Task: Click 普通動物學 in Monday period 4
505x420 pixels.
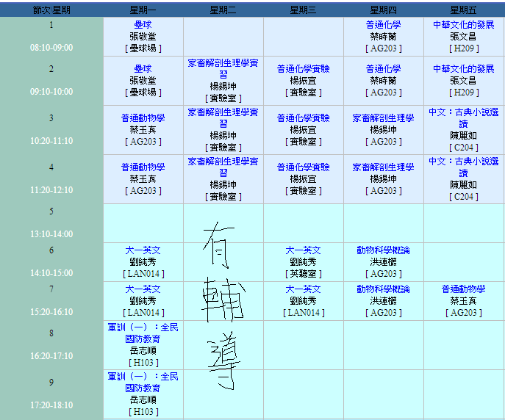Action: point(143,167)
